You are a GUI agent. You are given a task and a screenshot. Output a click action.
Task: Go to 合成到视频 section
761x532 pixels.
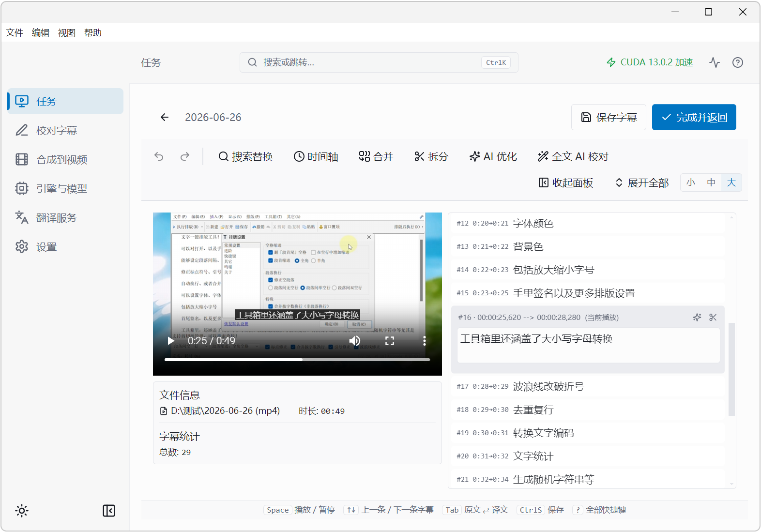(x=65, y=159)
